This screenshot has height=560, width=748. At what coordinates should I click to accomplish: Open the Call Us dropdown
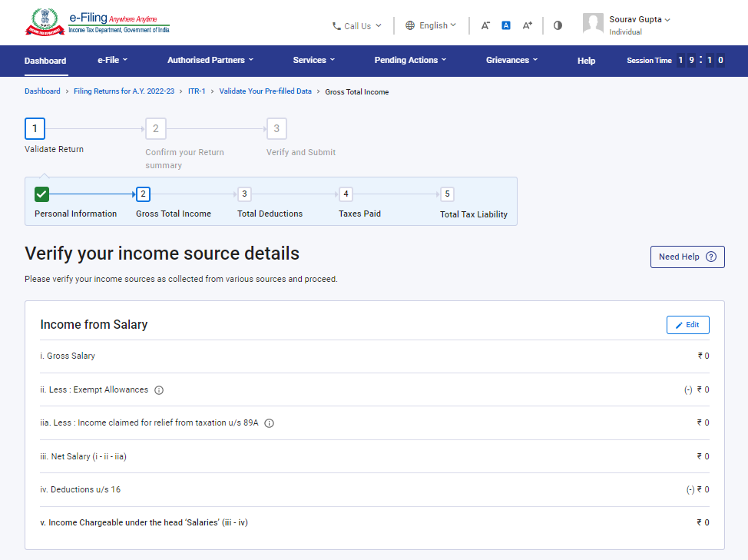(x=357, y=26)
